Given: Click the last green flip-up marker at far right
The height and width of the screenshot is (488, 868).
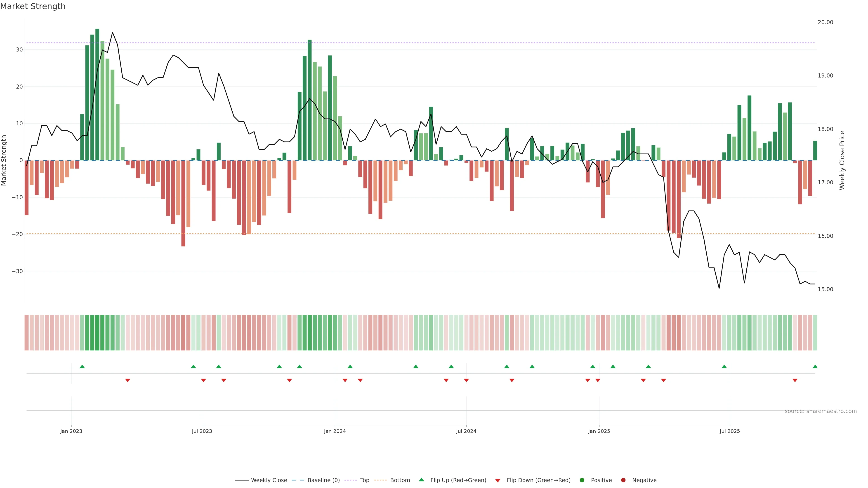Looking at the screenshot, I should 815,366.
